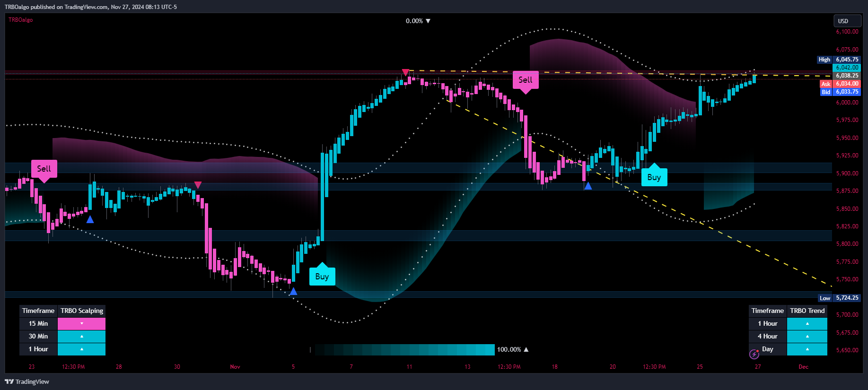Click the 6,042.00 cyan price label
Image resolution: width=868 pixels, height=390 pixels.
pyautogui.click(x=847, y=68)
